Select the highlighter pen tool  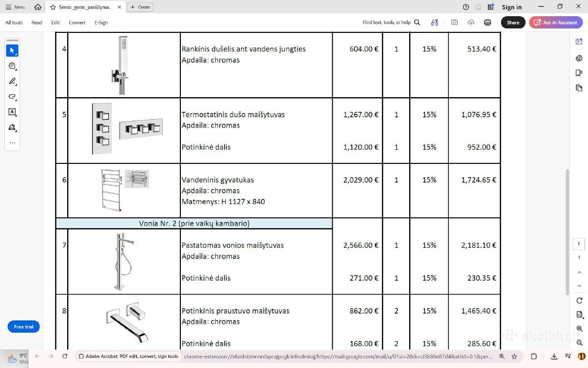coord(12,81)
